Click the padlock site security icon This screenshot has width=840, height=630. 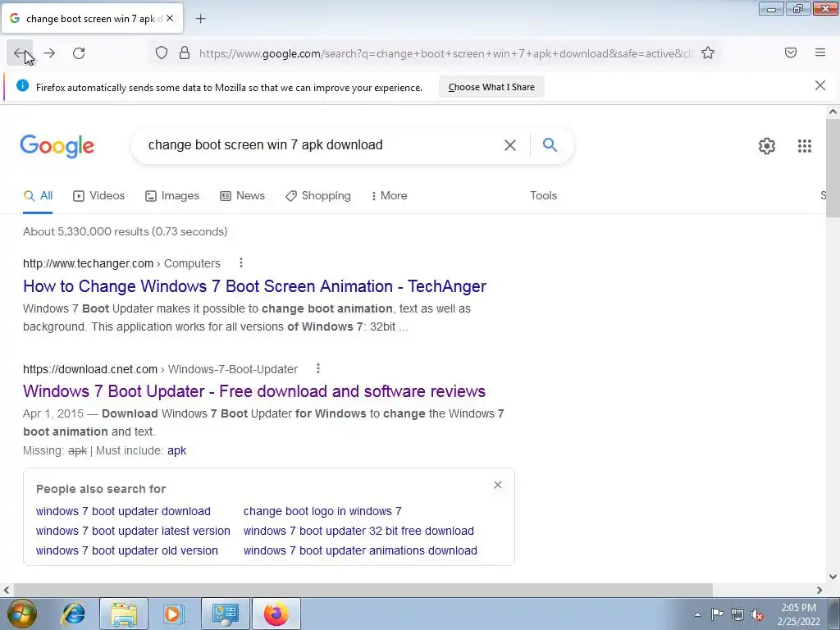[185, 53]
